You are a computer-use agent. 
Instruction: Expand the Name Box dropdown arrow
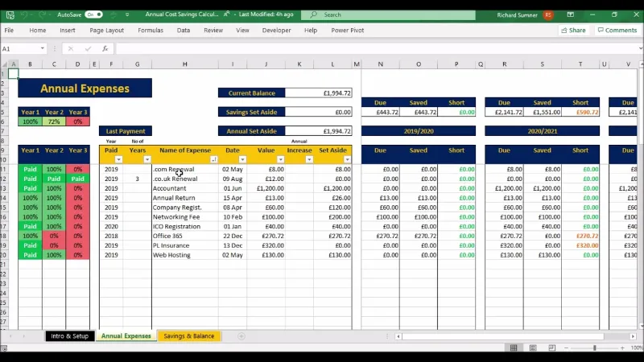pos(43,48)
